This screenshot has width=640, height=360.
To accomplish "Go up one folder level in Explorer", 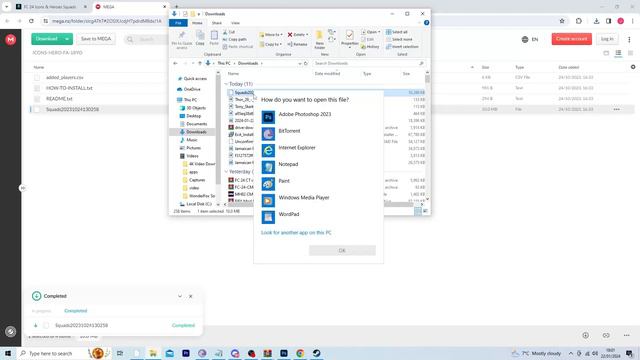I will pyautogui.click(x=200, y=63).
